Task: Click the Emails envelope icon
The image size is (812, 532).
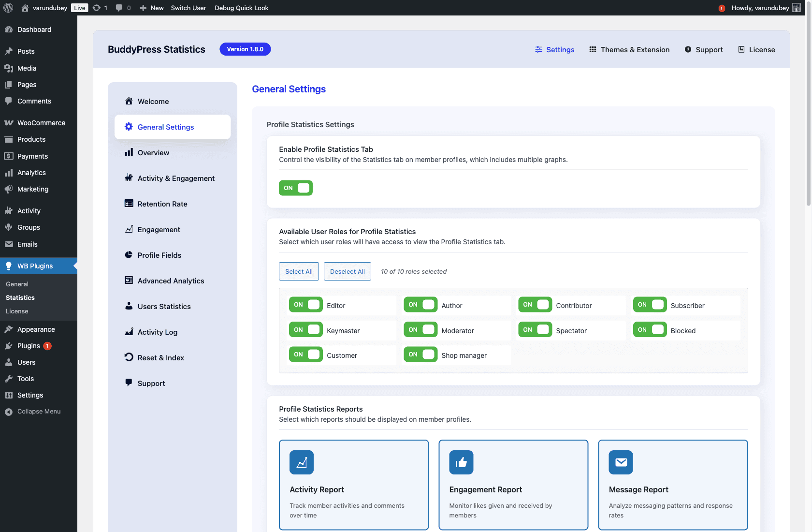Action: [9, 244]
